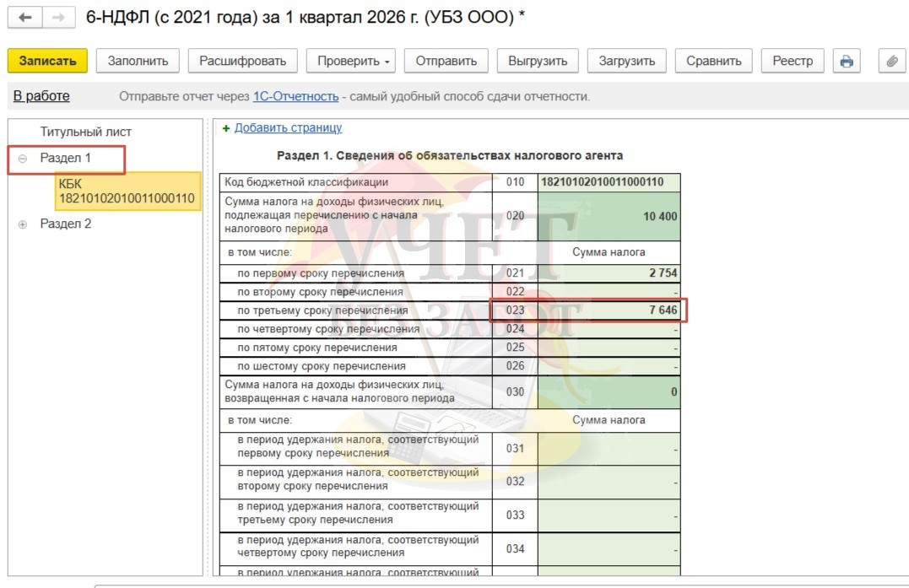
Task: Click the Заполнить button
Action: [138, 61]
